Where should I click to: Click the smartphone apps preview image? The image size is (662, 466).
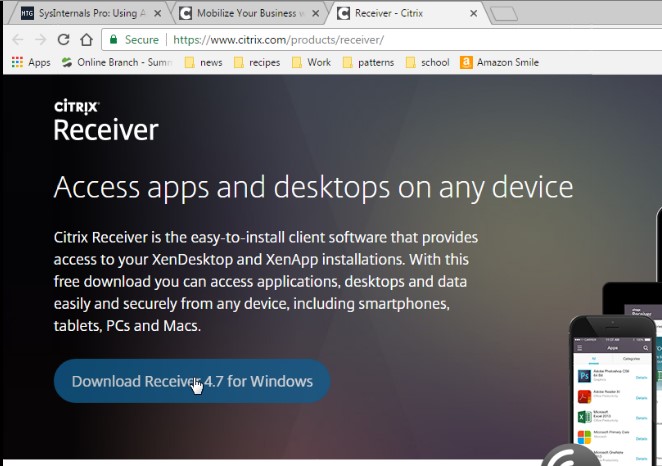point(613,390)
